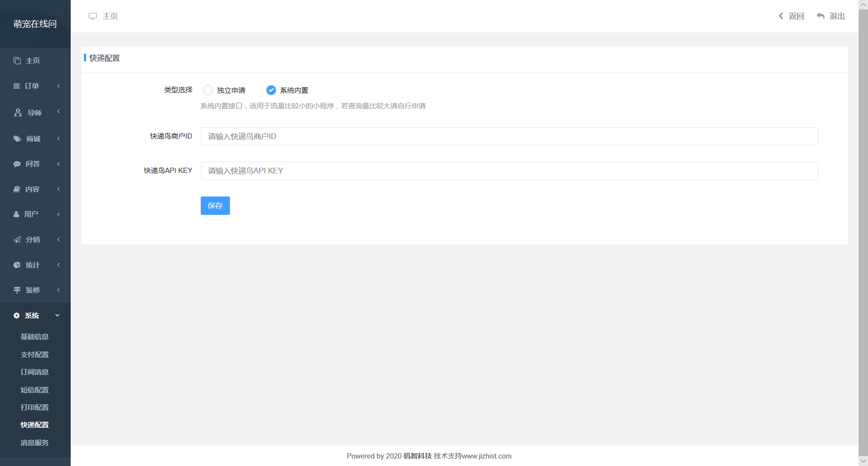Expand the 订单 menu chevron

[58, 86]
